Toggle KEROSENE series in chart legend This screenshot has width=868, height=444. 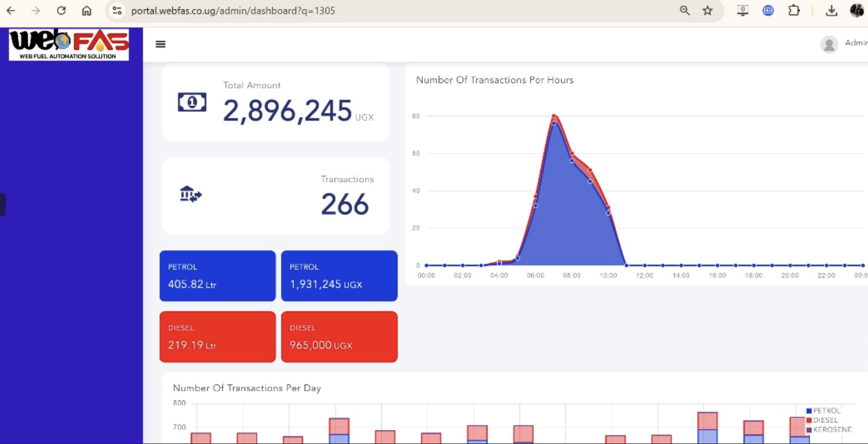click(828, 430)
